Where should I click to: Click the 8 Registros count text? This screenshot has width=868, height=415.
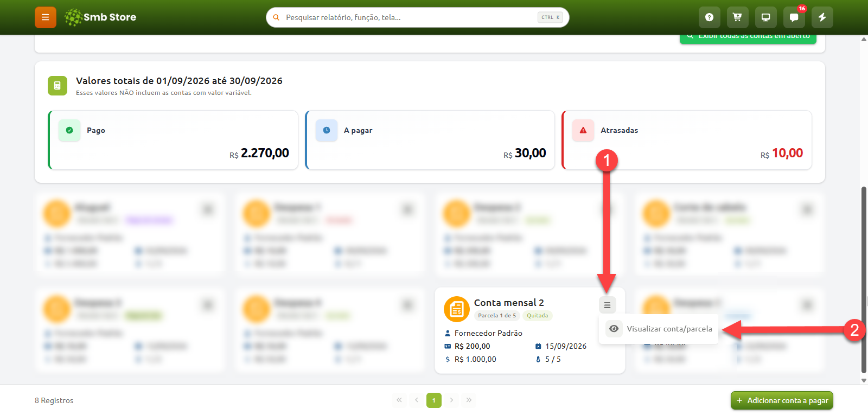point(54,400)
